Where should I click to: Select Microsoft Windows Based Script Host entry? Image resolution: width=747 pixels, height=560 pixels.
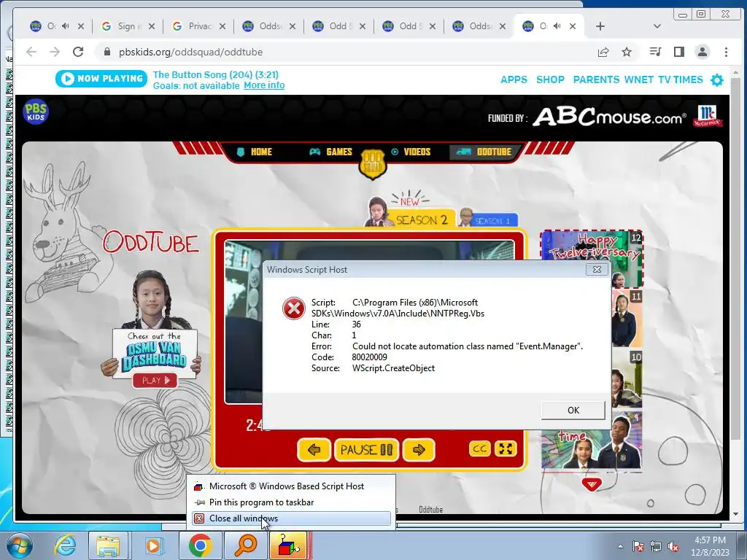(x=291, y=486)
